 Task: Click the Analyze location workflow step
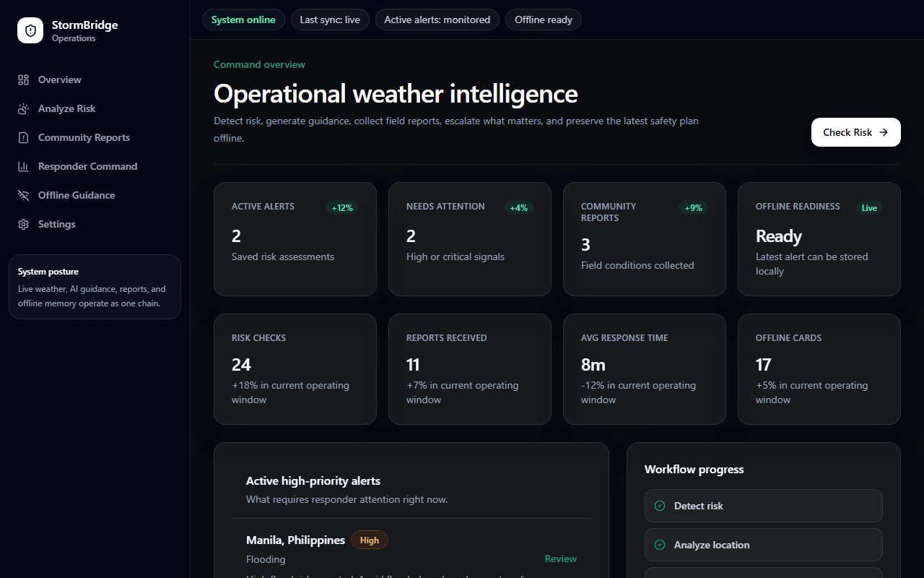click(x=764, y=545)
